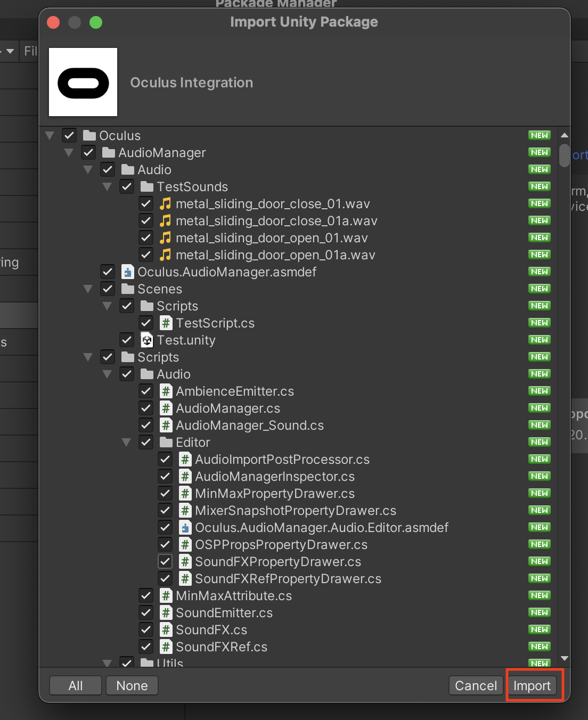The width and height of the screenshot is (588, 720).
Task: Collapse the AudioManager folder triangle
Action: click(x=69, y=152)
